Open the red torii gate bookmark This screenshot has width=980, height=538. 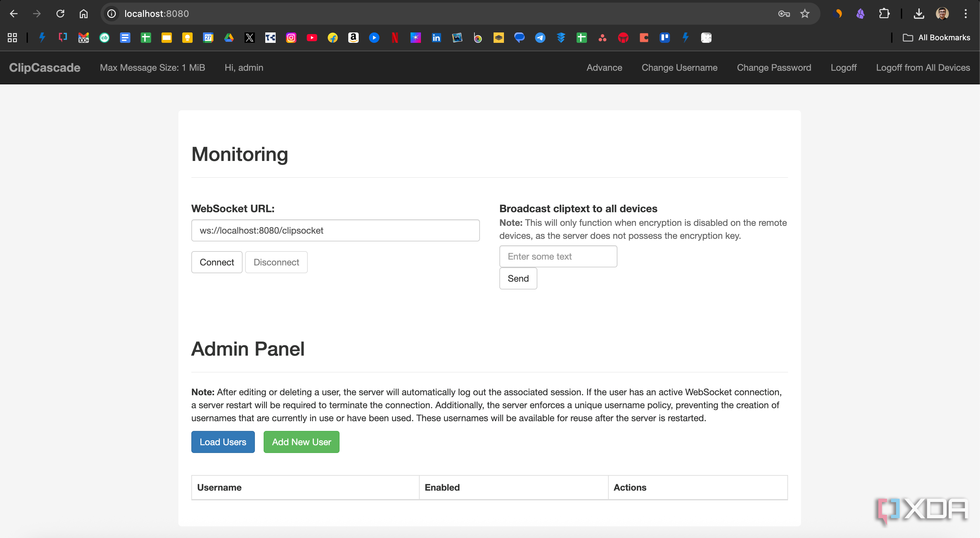[623, 38]
